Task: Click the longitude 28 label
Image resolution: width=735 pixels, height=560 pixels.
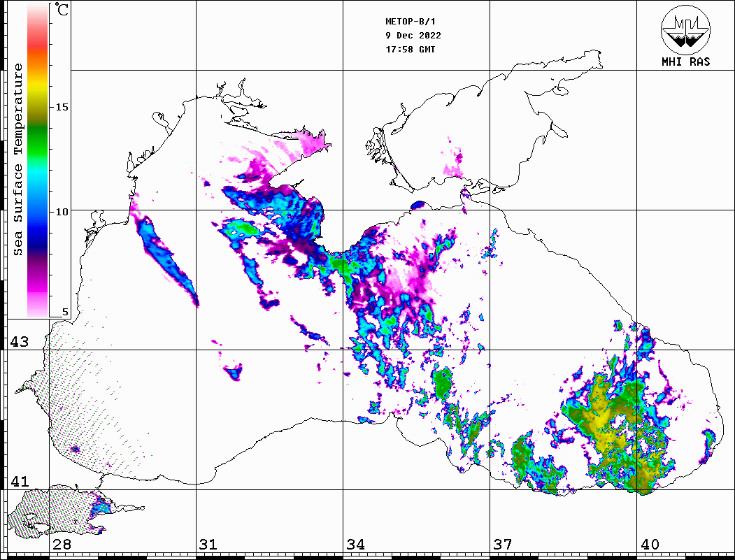Action: [x=62, y=545]
